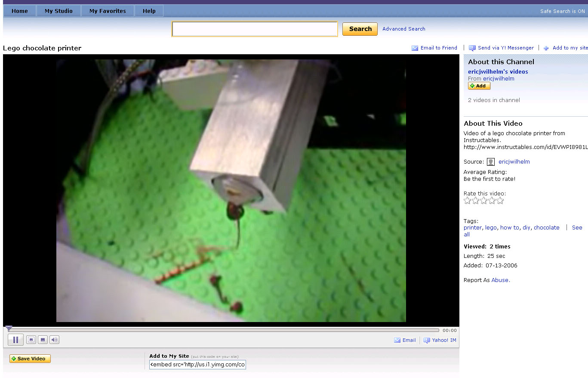
Task: Click Add to my site link
Action: pyautogui.click(x=570, y=48)
